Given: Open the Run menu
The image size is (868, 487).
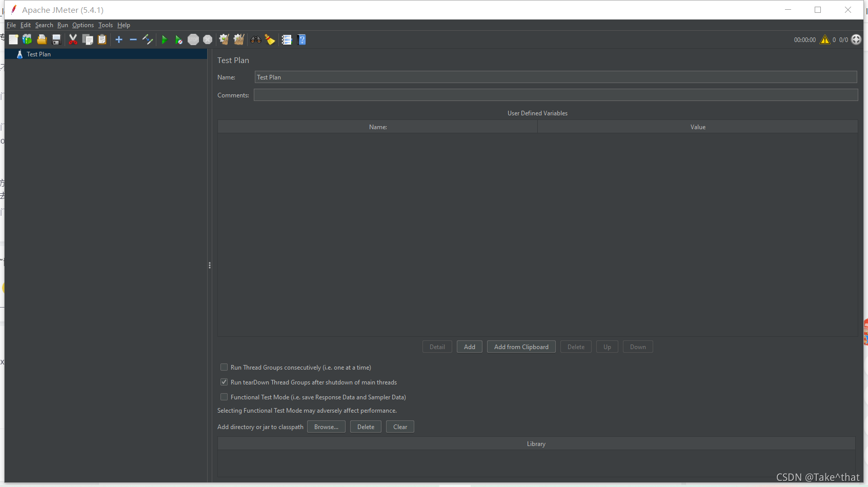Looking at the screenshot, I should pos(63,25).
